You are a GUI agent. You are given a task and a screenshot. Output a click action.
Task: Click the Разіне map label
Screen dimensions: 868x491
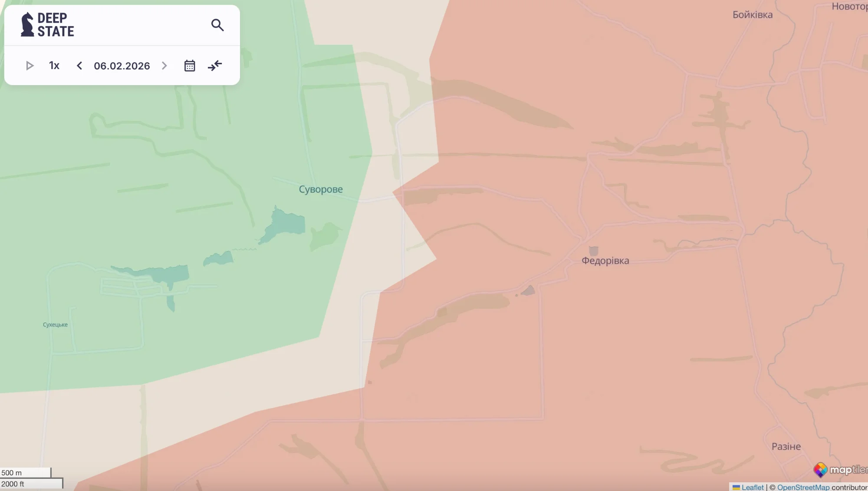click(786, 447)
